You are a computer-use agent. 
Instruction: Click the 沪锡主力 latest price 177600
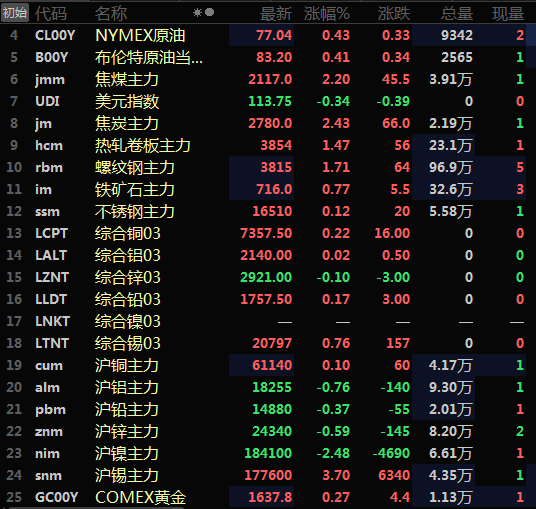click(x=268, y=475)
